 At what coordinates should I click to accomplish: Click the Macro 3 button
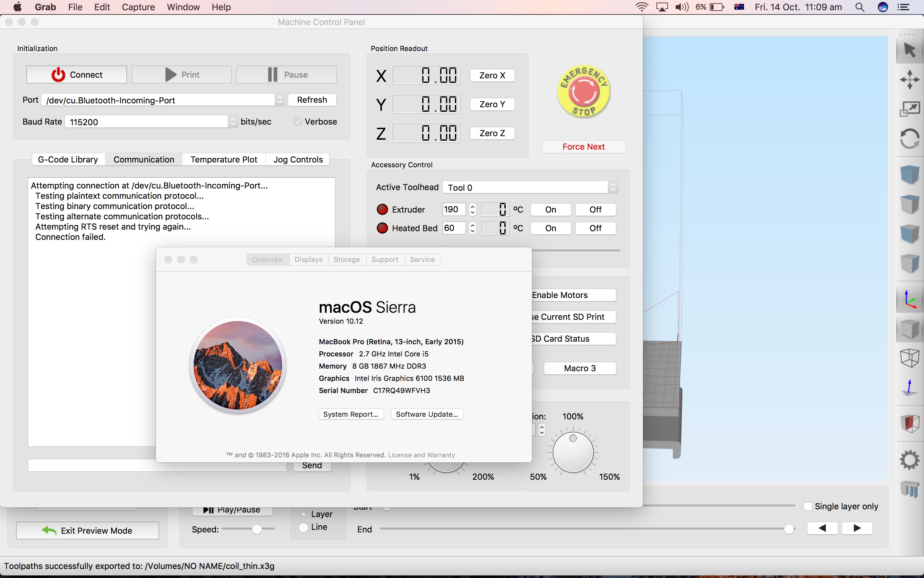pyautogui.click(x=580, y=368)
